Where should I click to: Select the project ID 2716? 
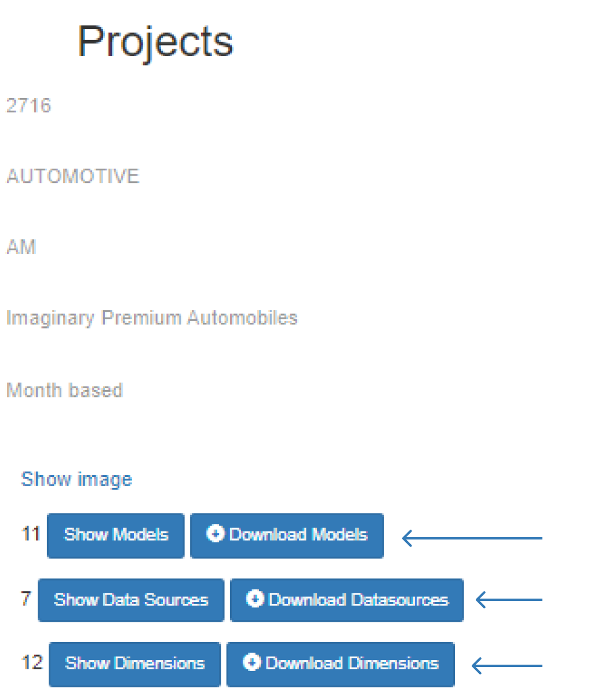(28, 105)
